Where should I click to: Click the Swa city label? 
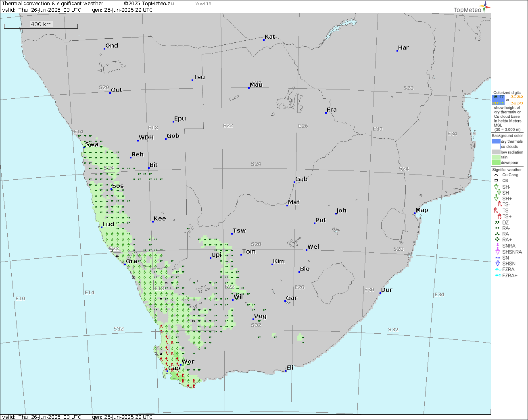coord(92,144)
